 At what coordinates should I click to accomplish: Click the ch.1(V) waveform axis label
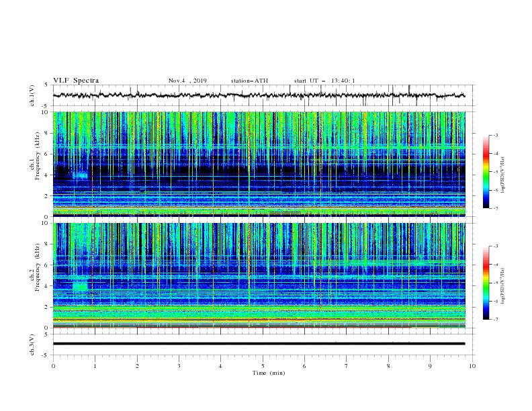pyautogui.click(x=32, y=95)
